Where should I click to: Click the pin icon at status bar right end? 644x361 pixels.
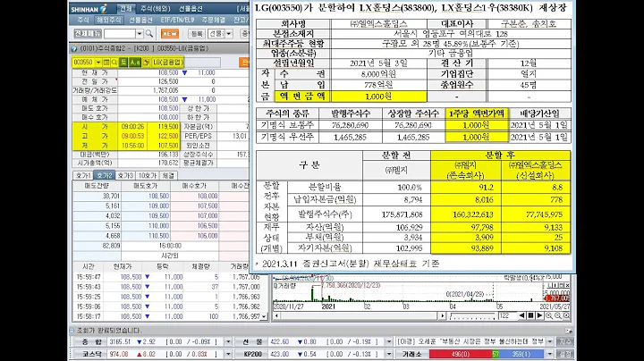coord(569,331)
